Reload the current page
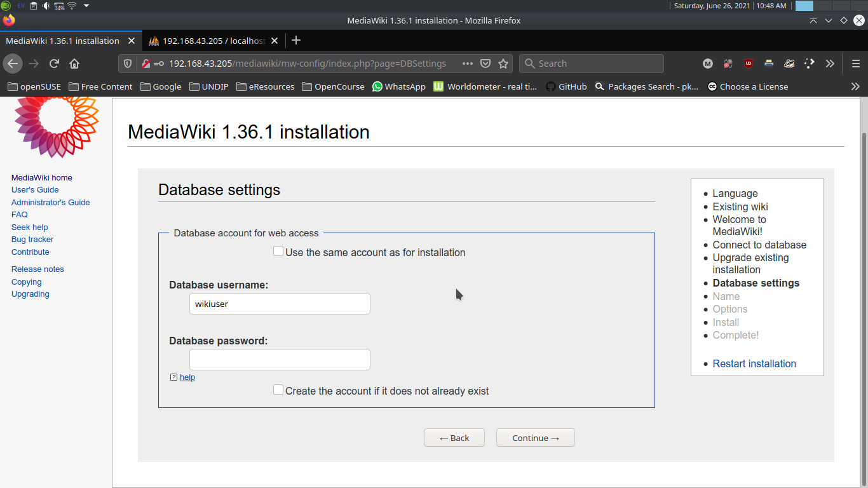This screenshot has width=868, height=488. 54,64
